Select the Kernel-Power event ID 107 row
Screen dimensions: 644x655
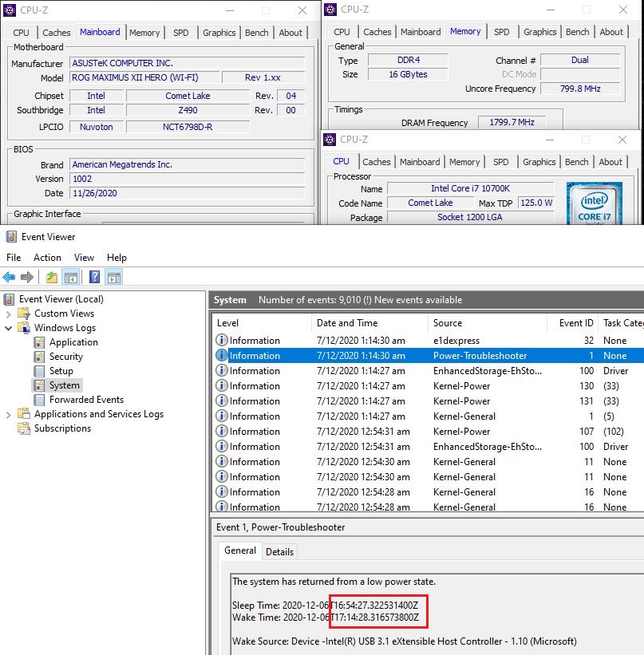[x=429, y=432]
